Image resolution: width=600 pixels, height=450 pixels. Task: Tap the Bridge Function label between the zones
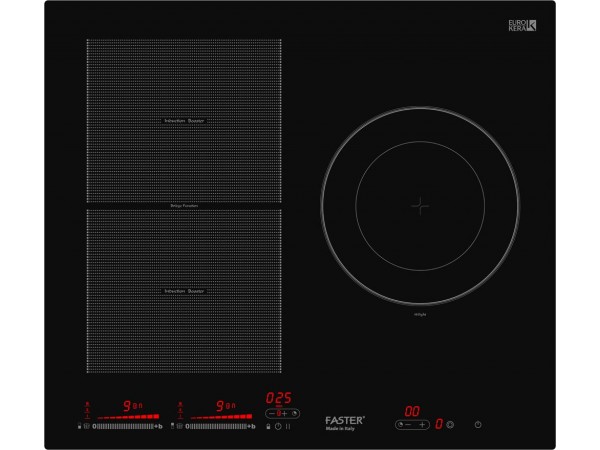click(x=184, y=206)
